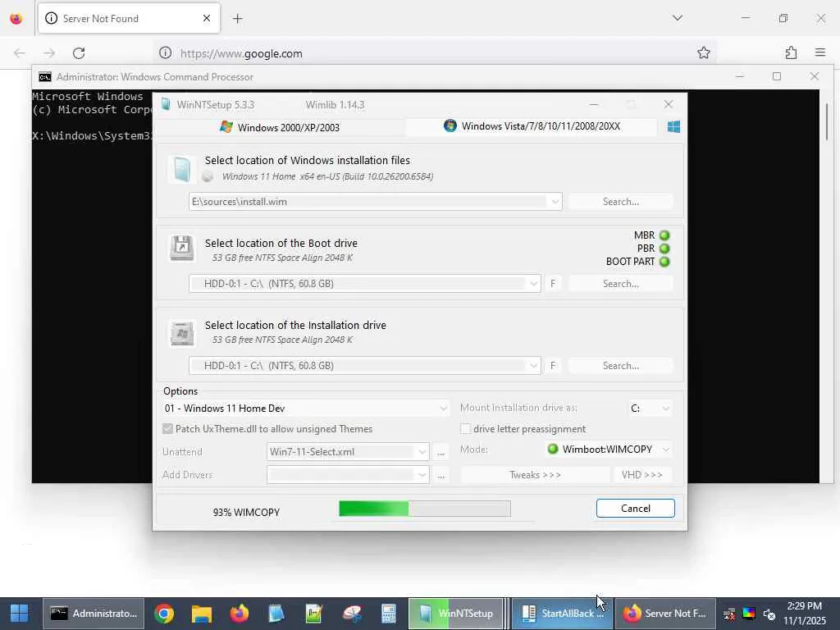Click Search for installation files

tap(620, 202)
